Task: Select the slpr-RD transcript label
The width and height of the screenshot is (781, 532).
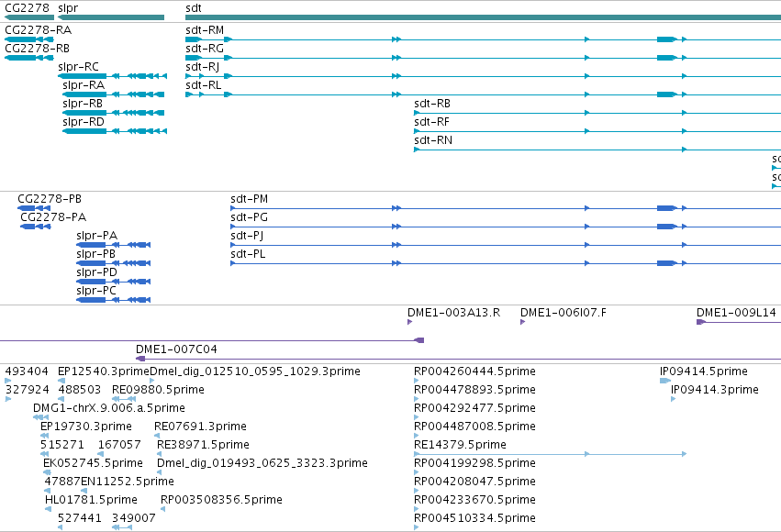Action: (x=84, y=122)
